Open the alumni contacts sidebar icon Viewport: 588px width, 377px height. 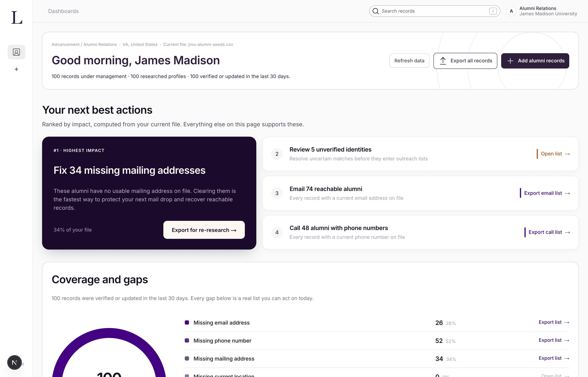click(16, 52)
